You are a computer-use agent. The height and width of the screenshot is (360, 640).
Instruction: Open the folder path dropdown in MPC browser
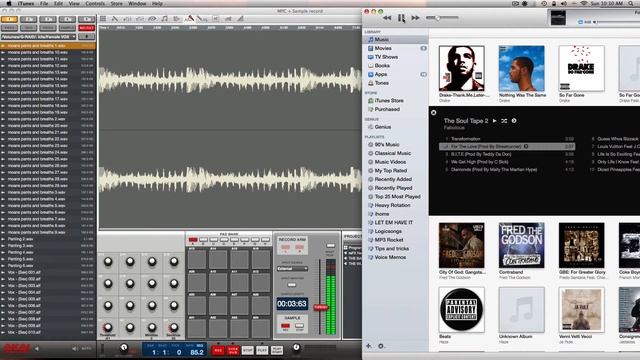click(39, 37)
